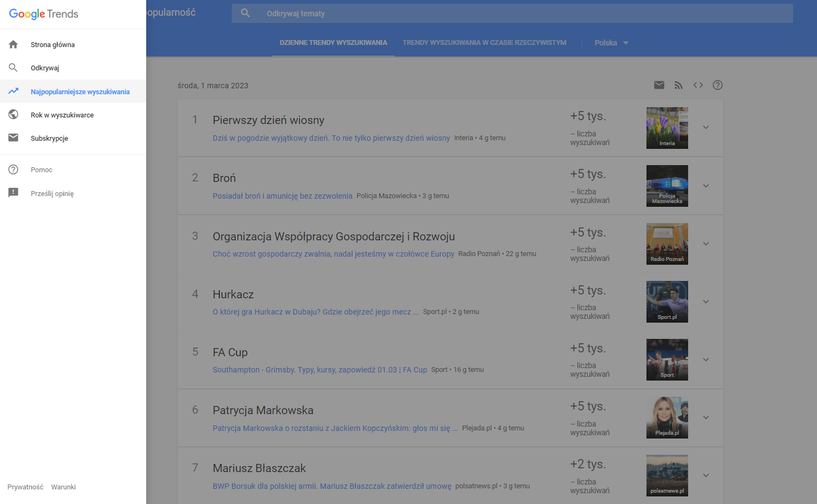This screenshot has width=817, height=504.
Task: Click the title Hurkacz
Action: 233,294
